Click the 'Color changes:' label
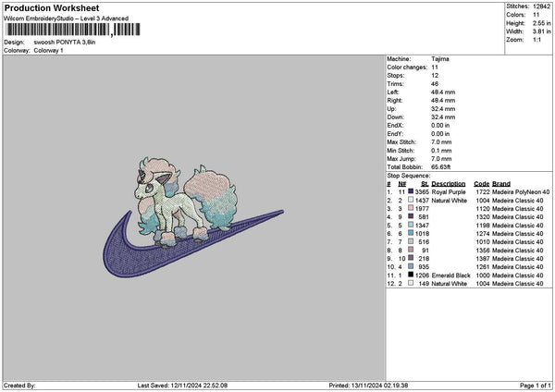Viewport: 555px width, 392px height. pyautogui.click(x=407, y=67)
